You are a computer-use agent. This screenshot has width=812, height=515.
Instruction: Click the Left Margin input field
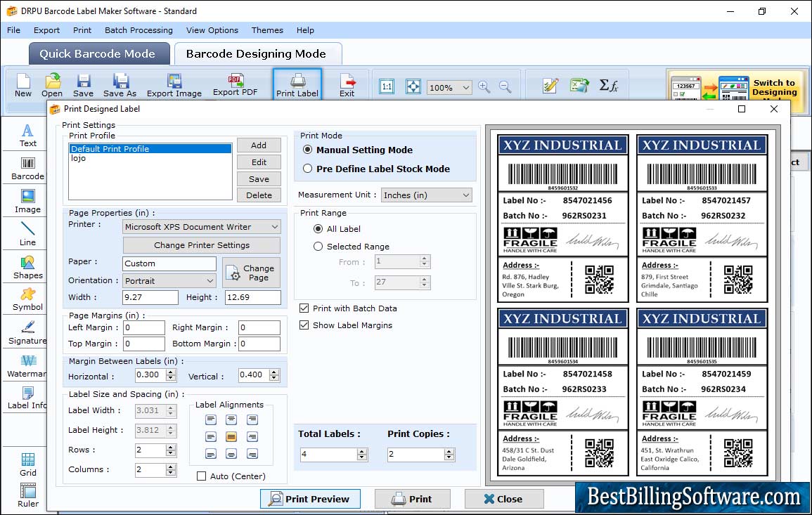(x=144, y=327)
